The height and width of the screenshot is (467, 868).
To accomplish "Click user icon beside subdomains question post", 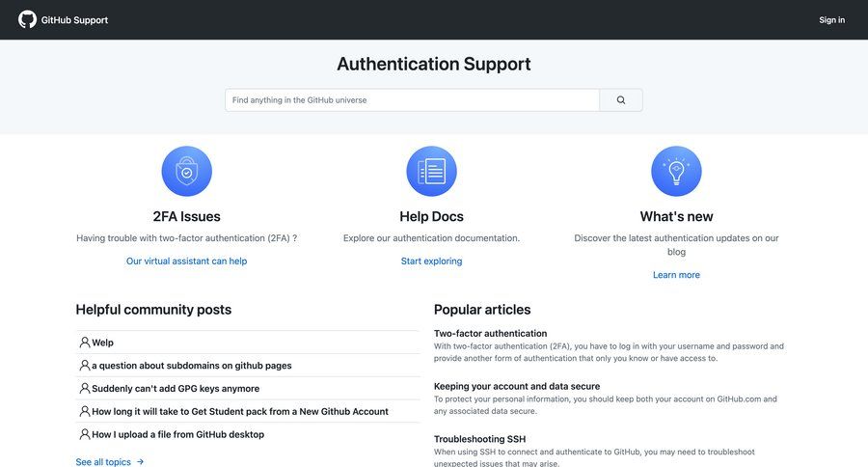I will click(85, 365).
